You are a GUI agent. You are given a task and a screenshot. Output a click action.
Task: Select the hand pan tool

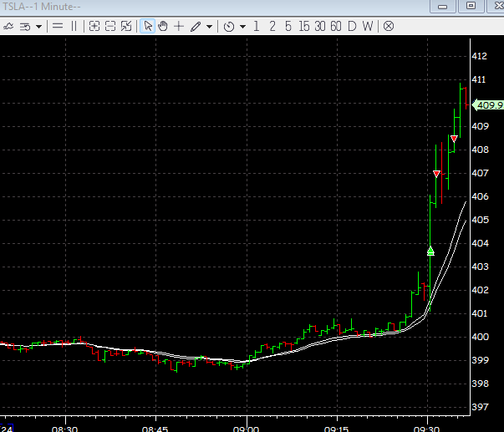163,26
